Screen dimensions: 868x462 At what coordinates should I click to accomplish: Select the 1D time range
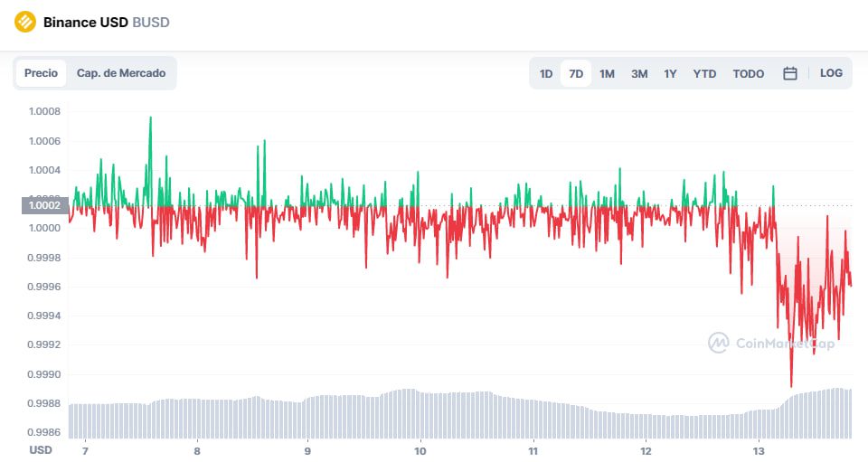coord(546,73)
